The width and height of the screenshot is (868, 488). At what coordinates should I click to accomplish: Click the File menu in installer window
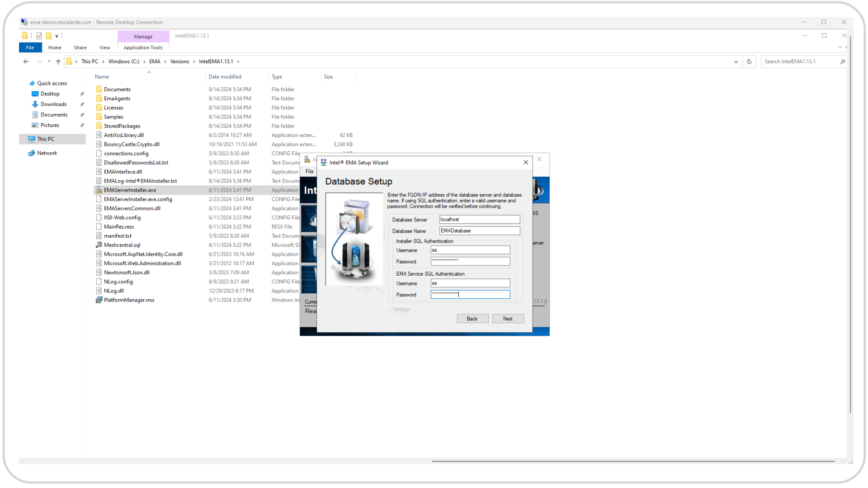pyautogui.click(x=309, y=172)
